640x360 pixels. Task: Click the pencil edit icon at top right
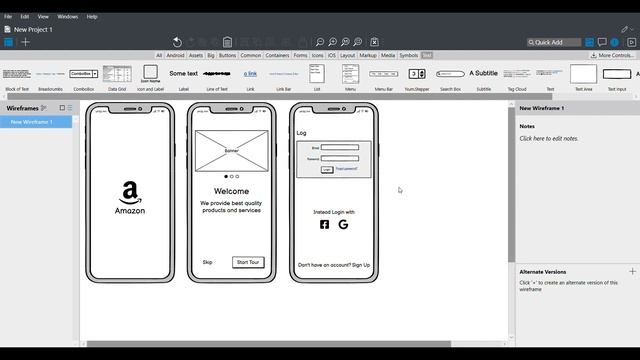pos(624,29)
